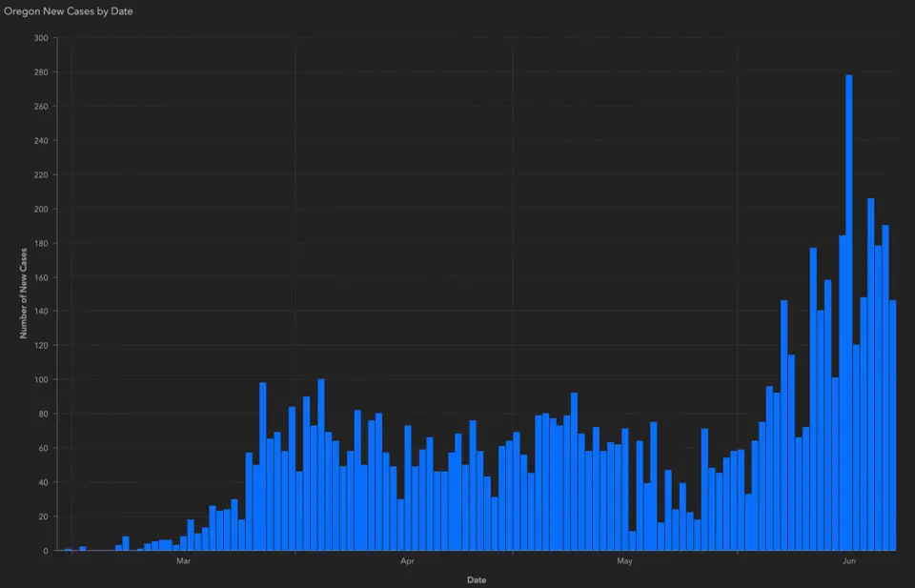Click the chart title Oregon New Cases by Date
Screen dimensions: 915x588
coord(68,10)
